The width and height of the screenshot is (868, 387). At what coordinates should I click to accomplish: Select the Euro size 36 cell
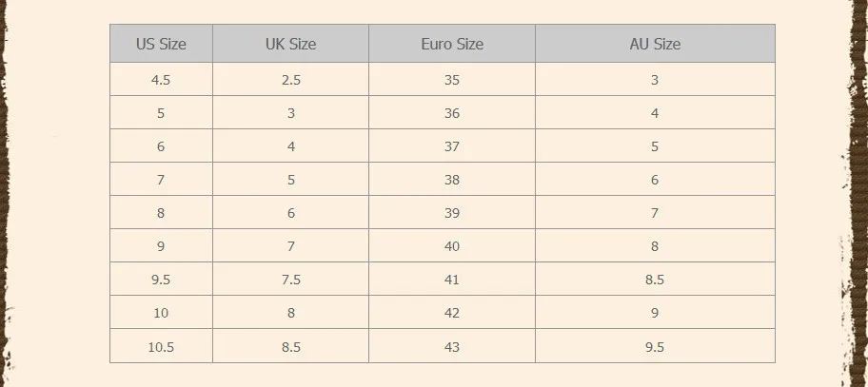pyautogui.click(x=452, y=113)
